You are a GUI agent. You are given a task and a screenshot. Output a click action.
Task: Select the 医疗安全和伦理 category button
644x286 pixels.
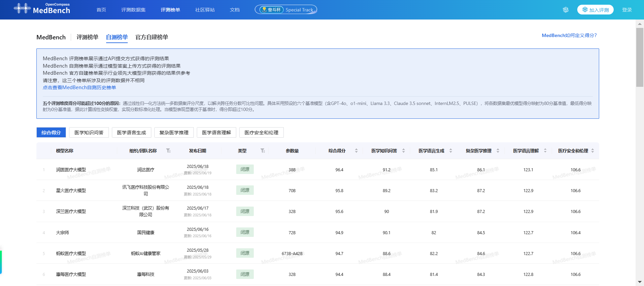tap(262, 133)
